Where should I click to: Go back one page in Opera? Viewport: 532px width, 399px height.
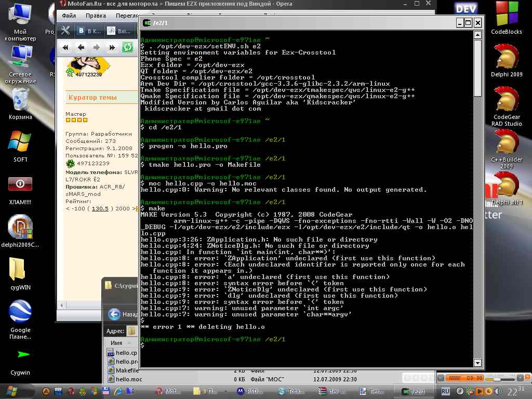[x=81, y=47]
